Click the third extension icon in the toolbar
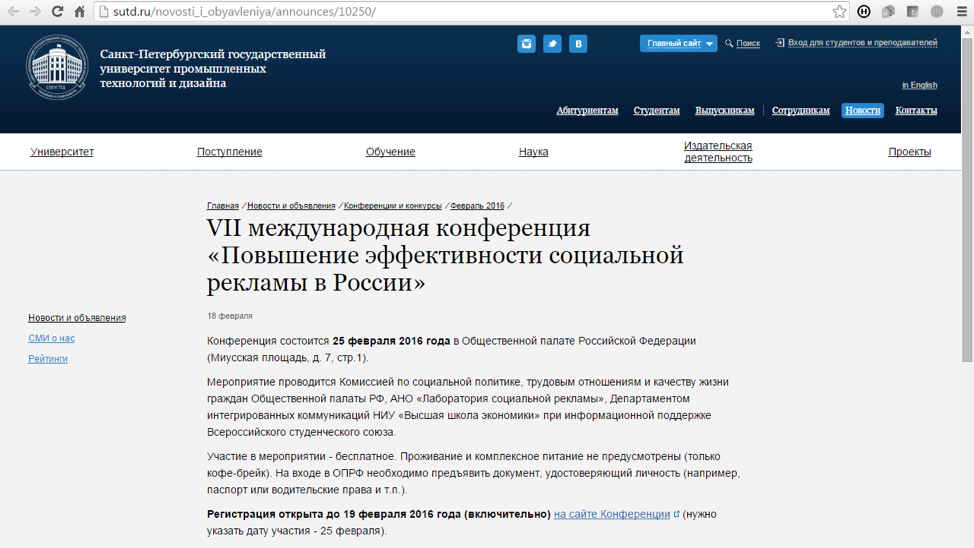974x548 pixels. tap(913, 11)
